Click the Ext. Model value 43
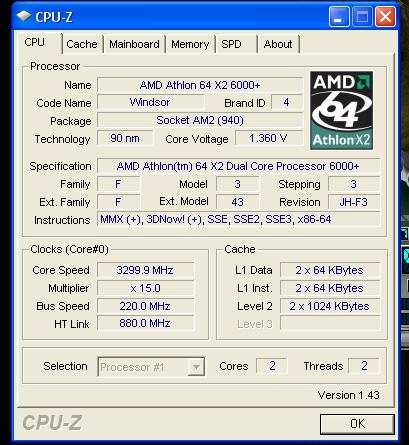The height and width of the screenshot is (445, 409). point(237,202)
